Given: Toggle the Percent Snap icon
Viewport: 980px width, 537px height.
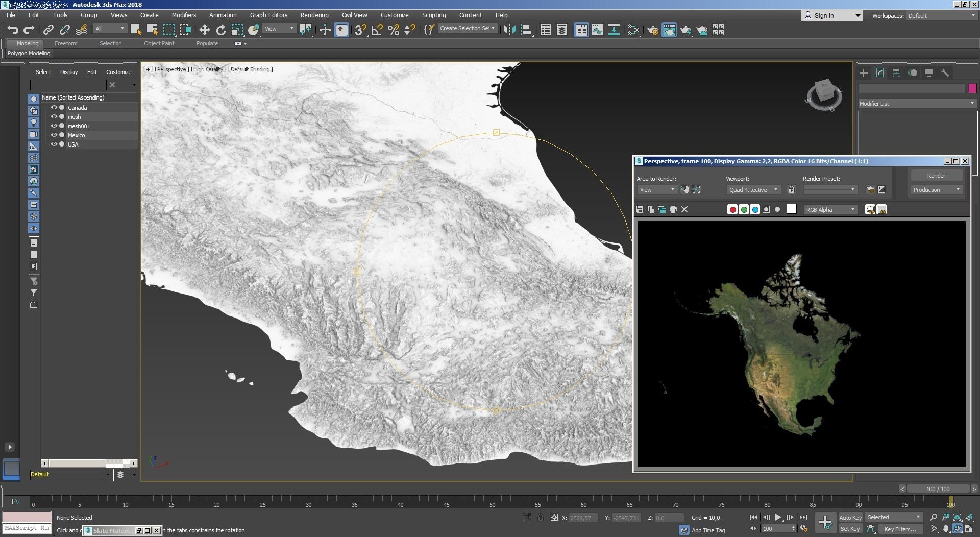Looking at the screenshot, I should tap(393, 30).
